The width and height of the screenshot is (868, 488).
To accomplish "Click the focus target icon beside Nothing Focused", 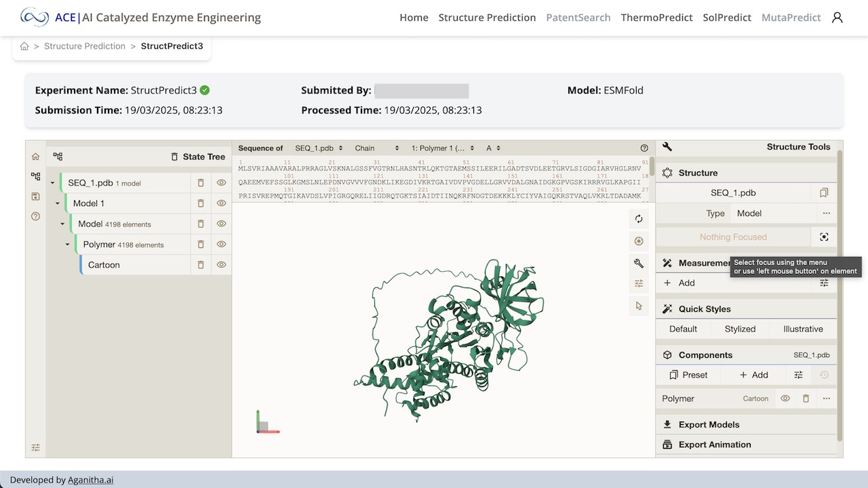I will click(x=824, y=237).
